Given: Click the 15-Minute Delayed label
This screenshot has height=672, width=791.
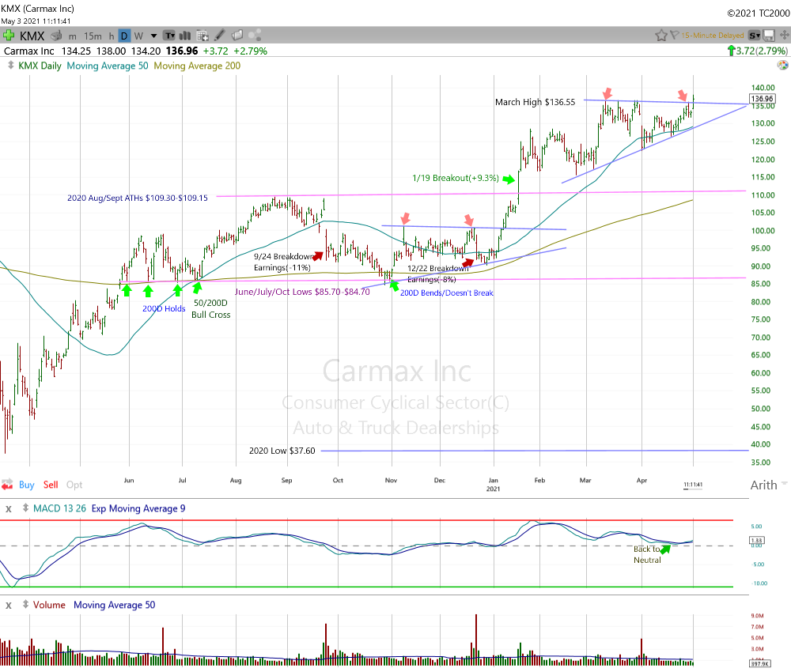Looking at the screenshot, I should [713, 36].
